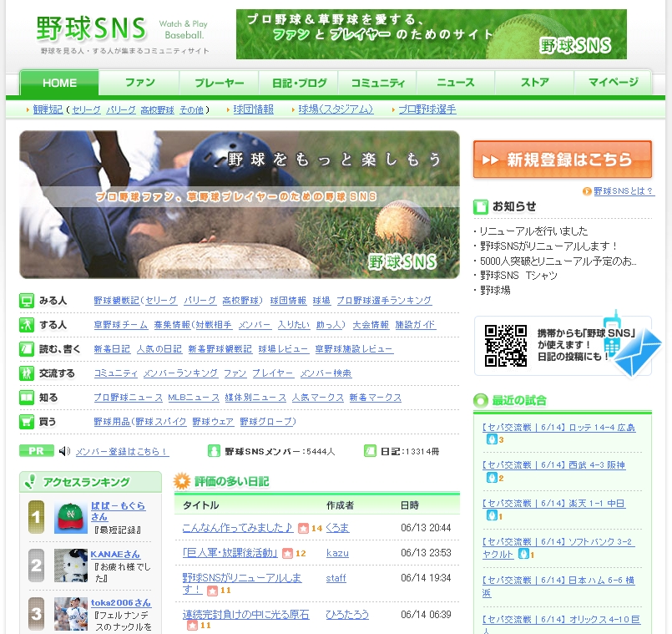
Task: Click the アクセスランキング microphone icon
Action: coord(30,481)
